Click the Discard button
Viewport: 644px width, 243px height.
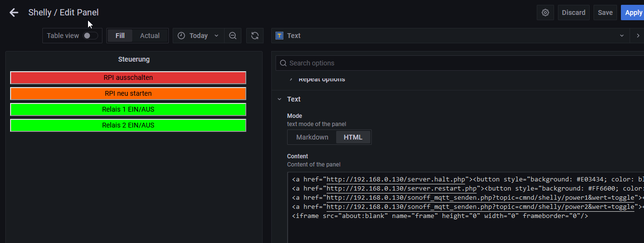574,13
